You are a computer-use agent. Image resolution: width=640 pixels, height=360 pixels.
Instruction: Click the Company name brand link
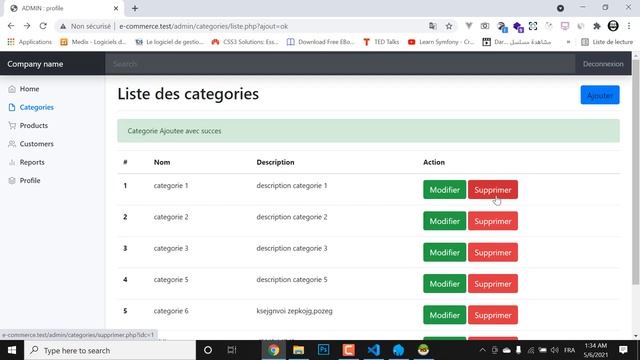[x=35, y=64]
